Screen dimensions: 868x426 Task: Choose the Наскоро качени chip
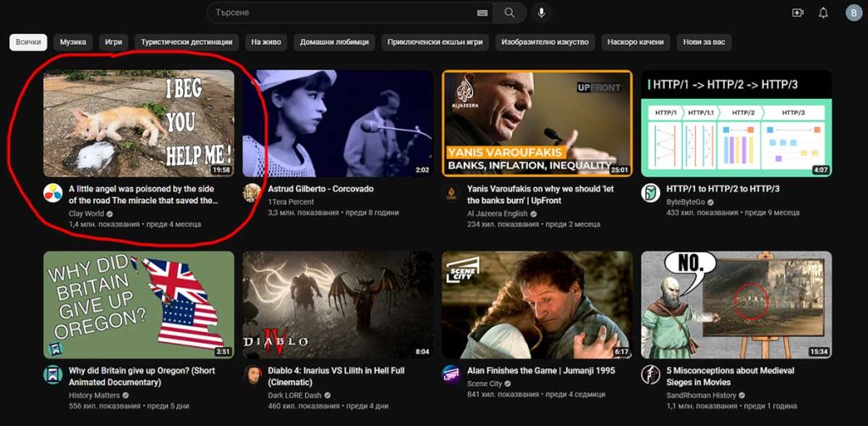coord(636,42)
